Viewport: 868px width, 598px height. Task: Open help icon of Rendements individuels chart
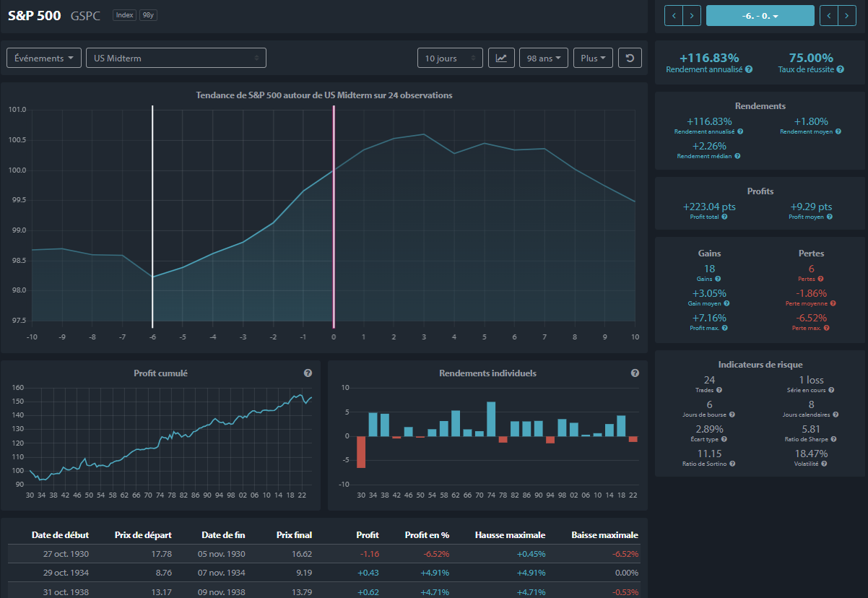click(635, 373)
